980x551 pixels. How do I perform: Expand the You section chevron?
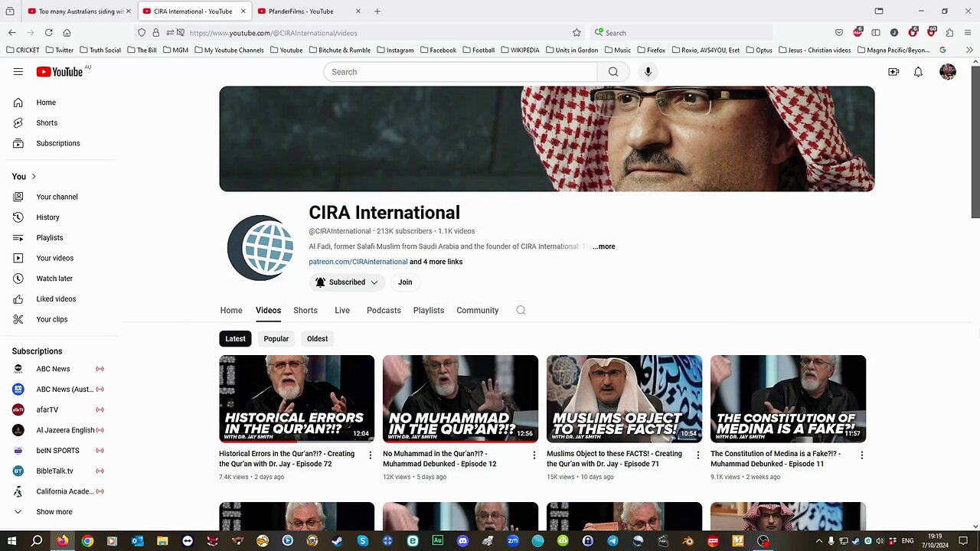[x=34, y=177]
